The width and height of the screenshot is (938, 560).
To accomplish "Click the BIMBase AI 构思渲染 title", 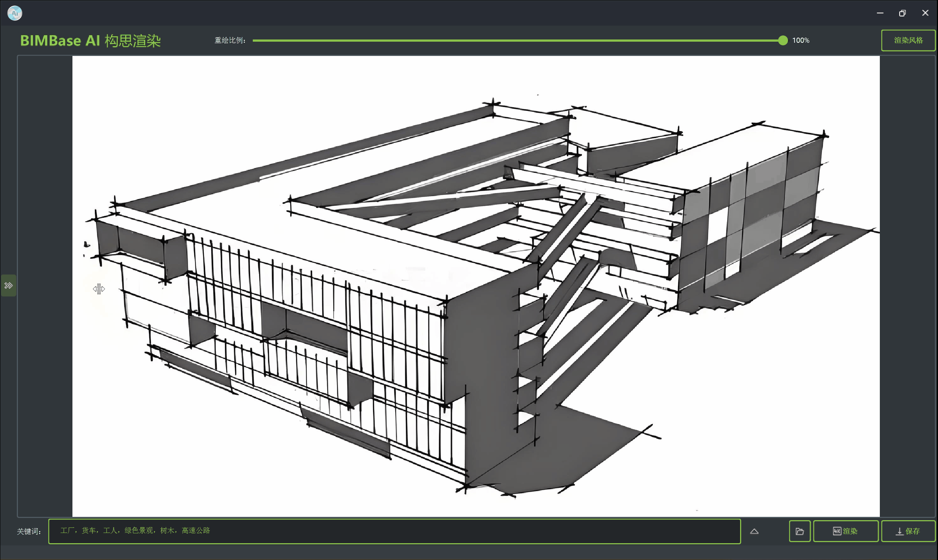I will 90,40.
